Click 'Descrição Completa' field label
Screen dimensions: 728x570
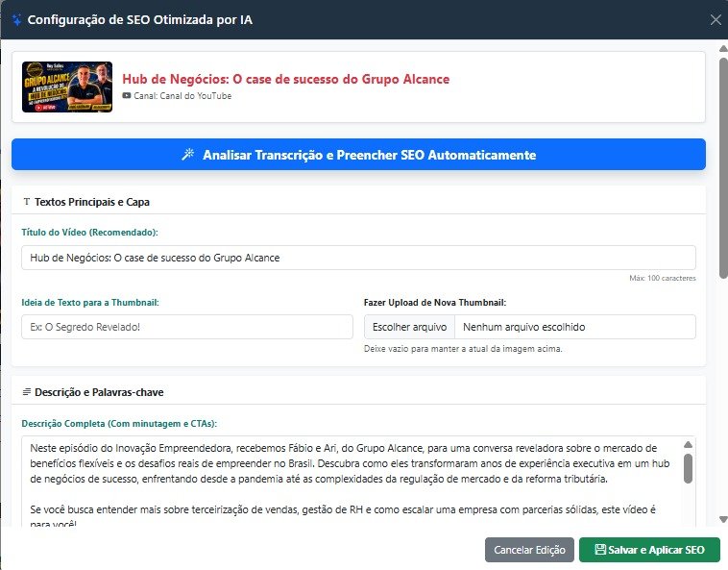coord(119,424)
